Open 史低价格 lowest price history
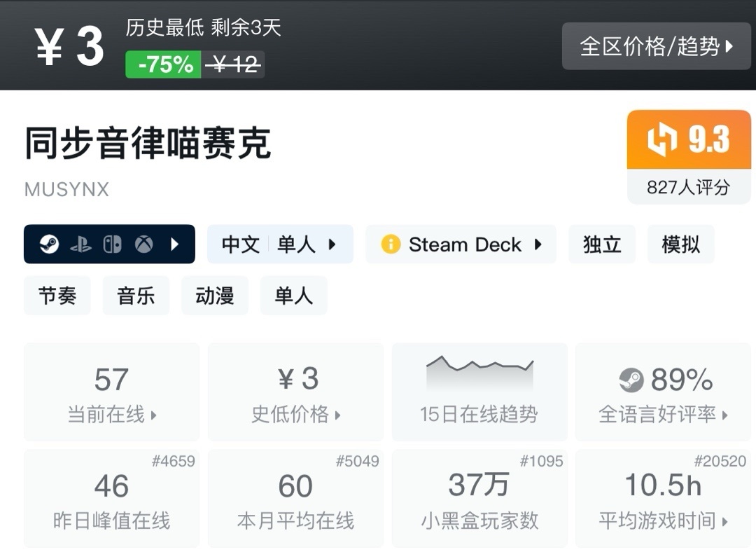This screenshot has width=756, height=559. click(296, 392)
